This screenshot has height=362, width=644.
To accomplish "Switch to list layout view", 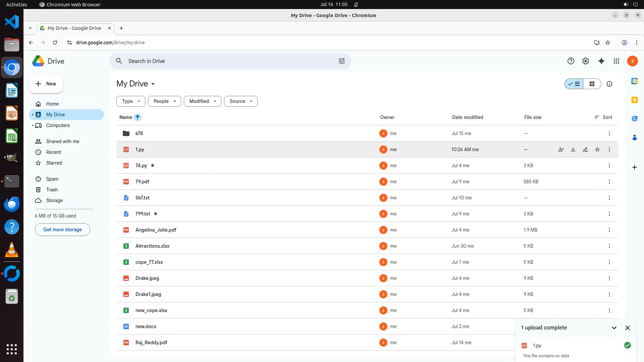I will pyautogui.click(x=574, y=84).
